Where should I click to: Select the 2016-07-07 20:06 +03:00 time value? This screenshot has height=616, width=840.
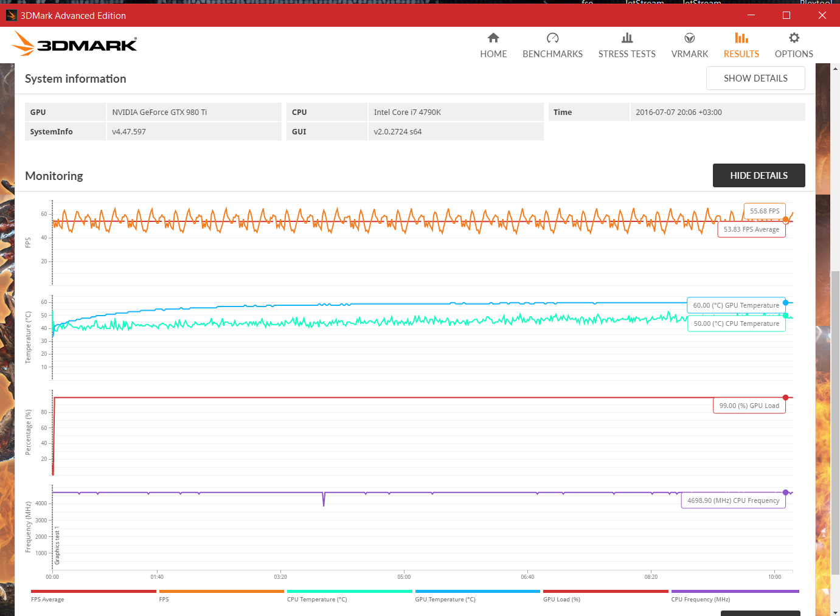[x=679, y=112]
